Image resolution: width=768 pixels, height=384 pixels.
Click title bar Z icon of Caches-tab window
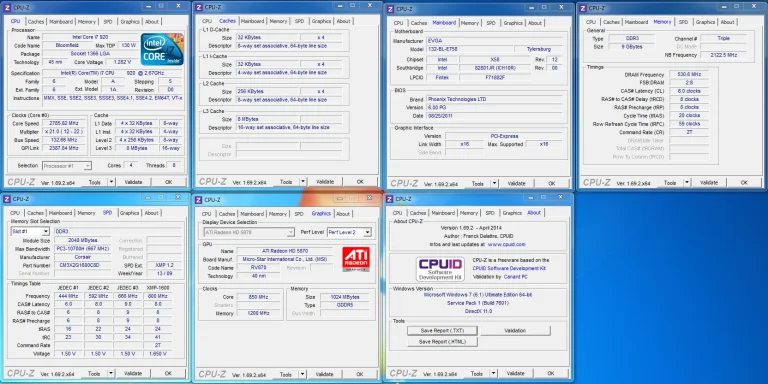[199, 7]
